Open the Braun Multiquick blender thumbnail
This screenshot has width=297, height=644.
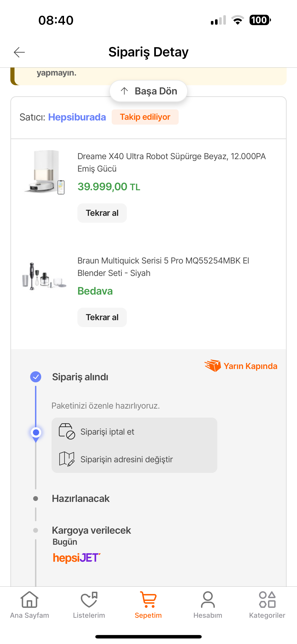tap(44, 276)
